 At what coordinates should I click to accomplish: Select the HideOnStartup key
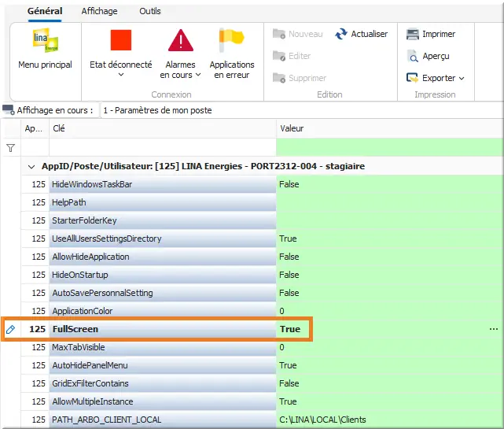tap(163, 275)
